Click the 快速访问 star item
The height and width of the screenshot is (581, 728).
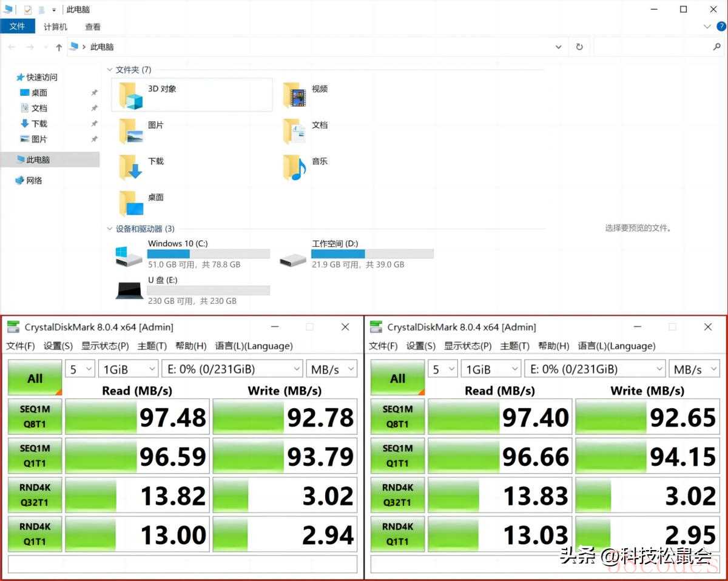36,77
